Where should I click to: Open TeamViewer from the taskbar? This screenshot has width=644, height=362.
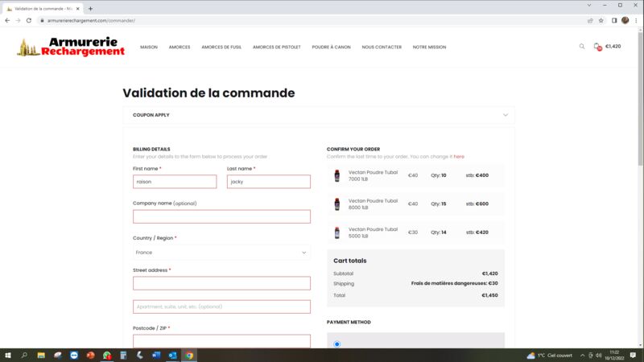(x=74, y=356)
